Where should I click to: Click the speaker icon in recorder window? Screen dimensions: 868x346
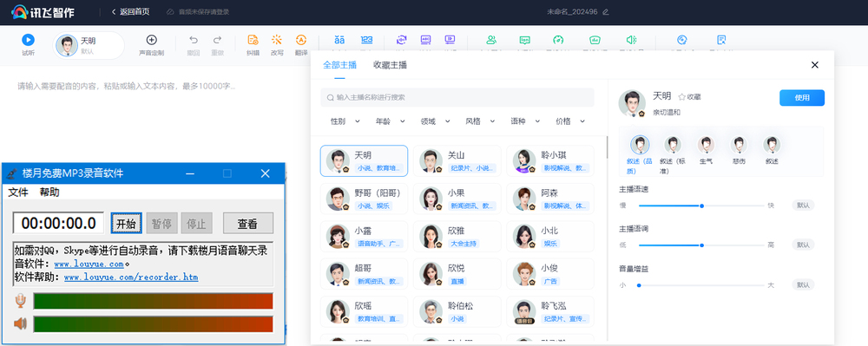21,324
